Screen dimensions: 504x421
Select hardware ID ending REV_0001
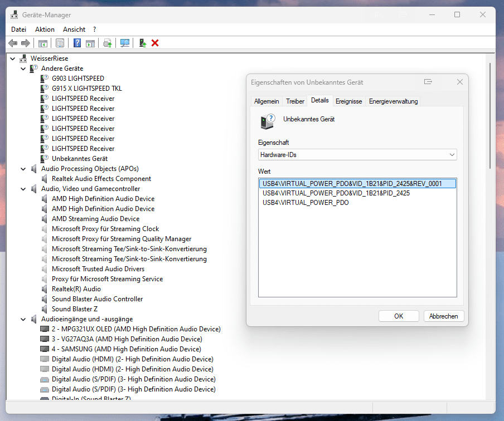point(357,183)
